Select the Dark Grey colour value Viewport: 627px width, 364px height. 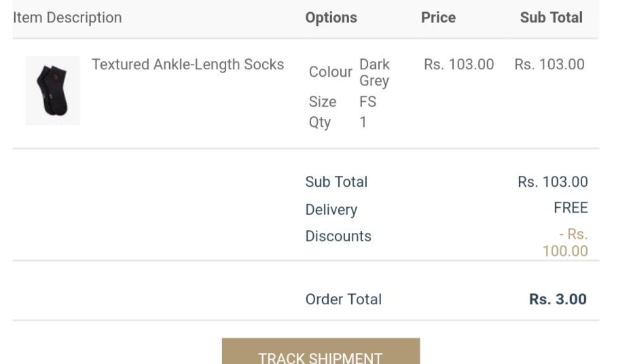pos(374,72)
